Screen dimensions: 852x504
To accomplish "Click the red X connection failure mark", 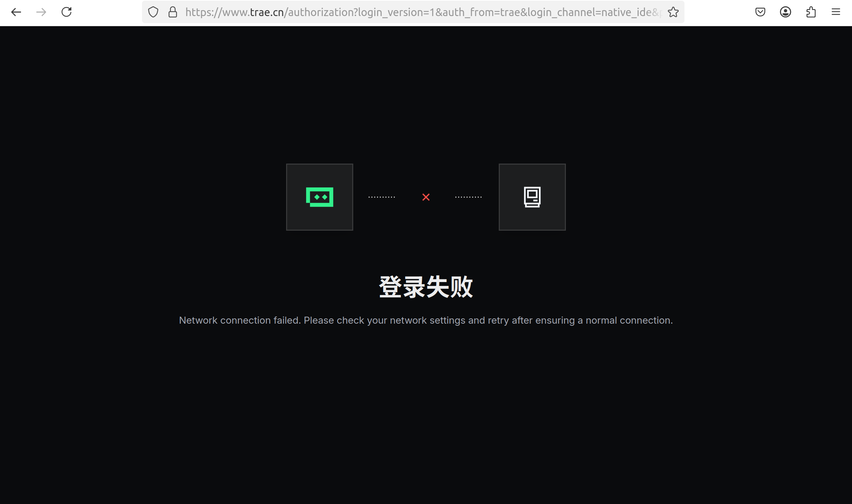I will [x=426, y=197].
